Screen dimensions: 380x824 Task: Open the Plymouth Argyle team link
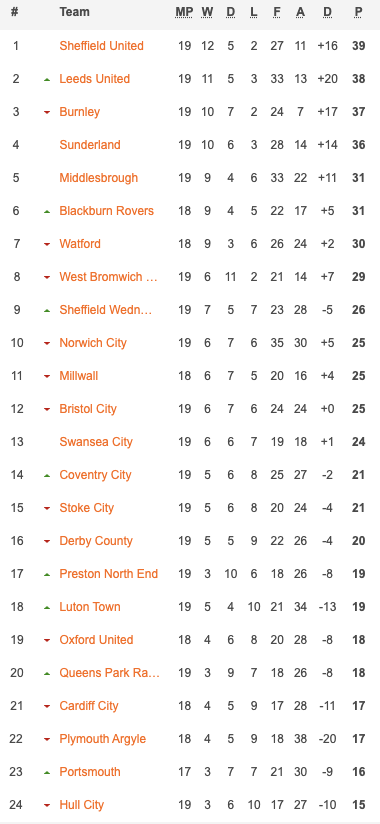pyautogui.click(x=102, y=738)
